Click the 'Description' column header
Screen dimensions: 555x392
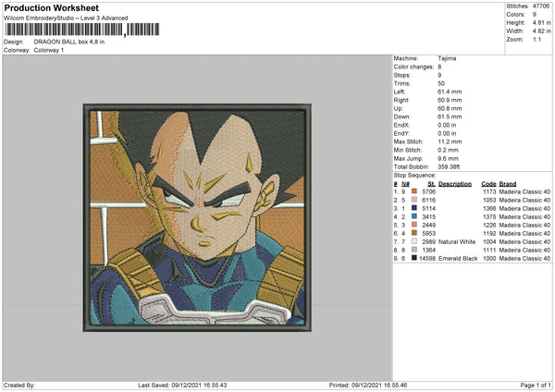(x=455, y=184)
